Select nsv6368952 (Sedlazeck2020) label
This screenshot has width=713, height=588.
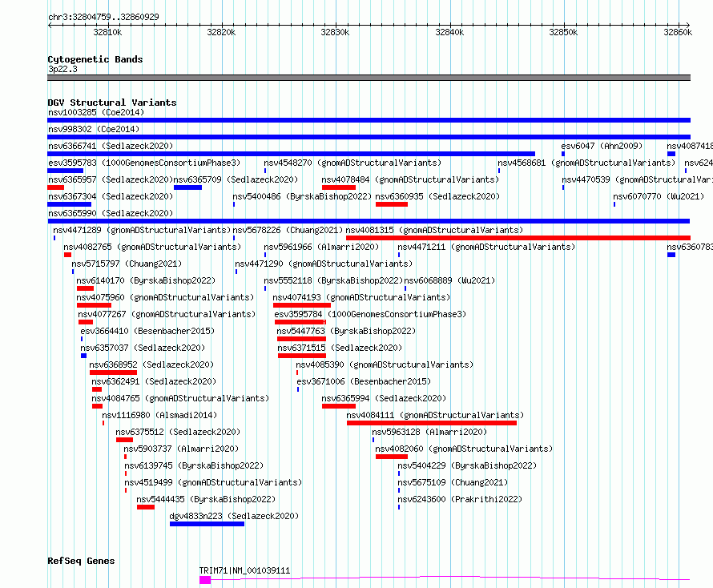(x=151, y=364)
